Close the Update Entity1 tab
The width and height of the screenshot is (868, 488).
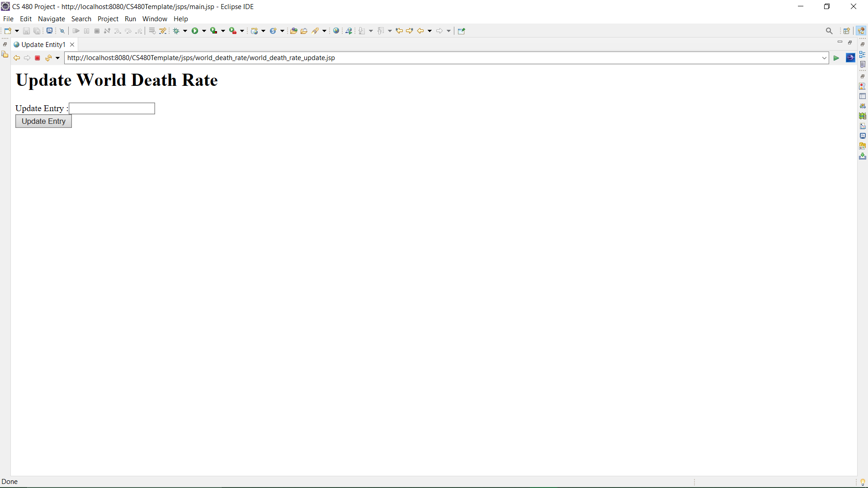click(72, 45)
